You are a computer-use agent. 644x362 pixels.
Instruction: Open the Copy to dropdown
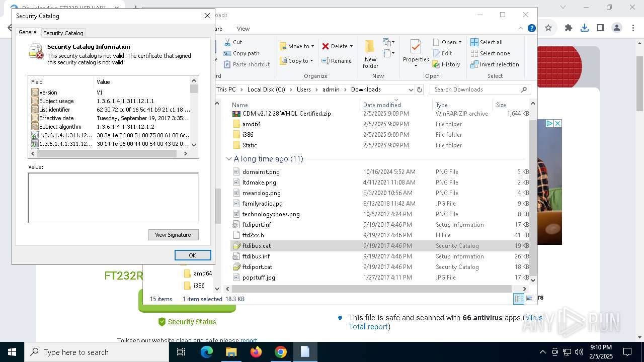click(296, 61)
